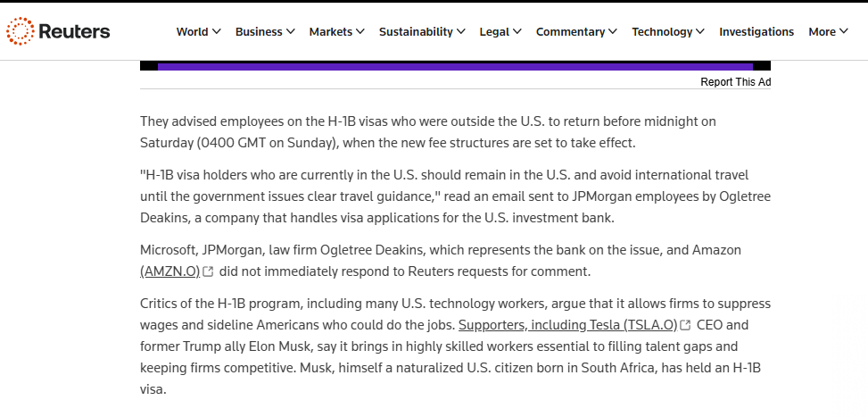Screen dimensions: 868x417
Task: Follow the Supporters, including Tesla (TSLA.O) link
Action: [567, 325]
